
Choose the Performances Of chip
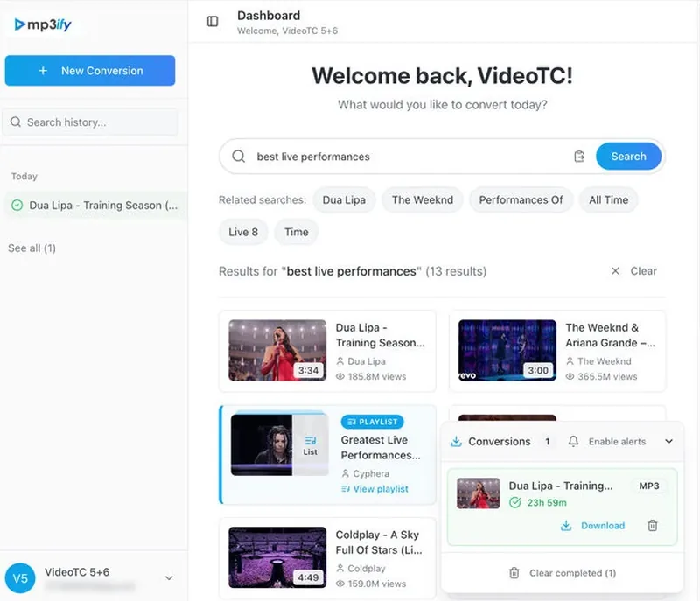[521, 199]
